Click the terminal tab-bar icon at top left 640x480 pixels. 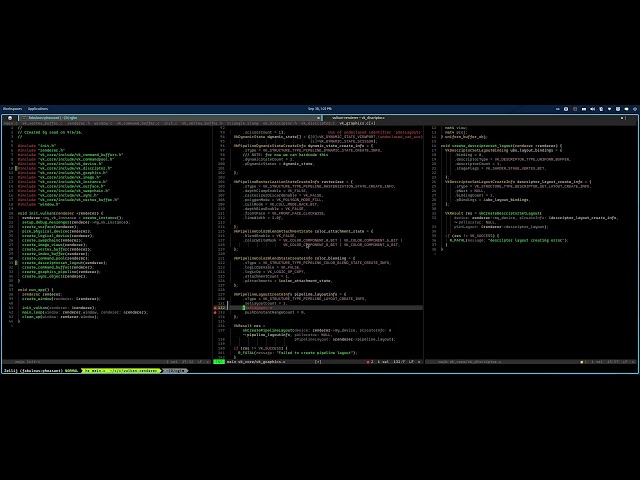click(10, 118)
